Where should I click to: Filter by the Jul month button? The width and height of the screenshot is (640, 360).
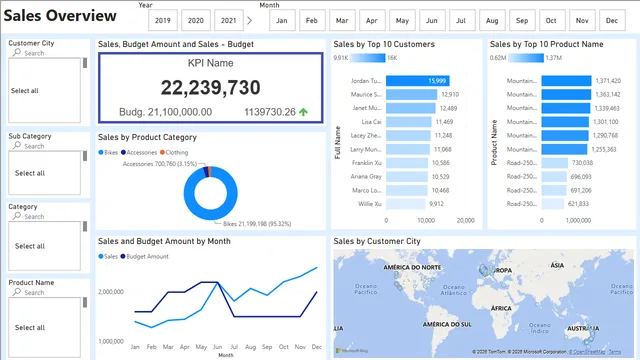(462, 20)
